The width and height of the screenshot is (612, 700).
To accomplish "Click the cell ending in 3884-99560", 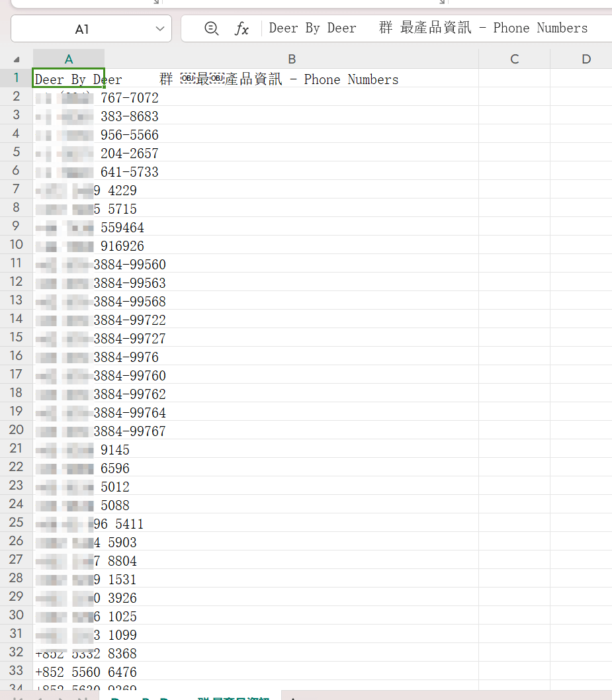I will pyautogui.click(x=69, y=263).
